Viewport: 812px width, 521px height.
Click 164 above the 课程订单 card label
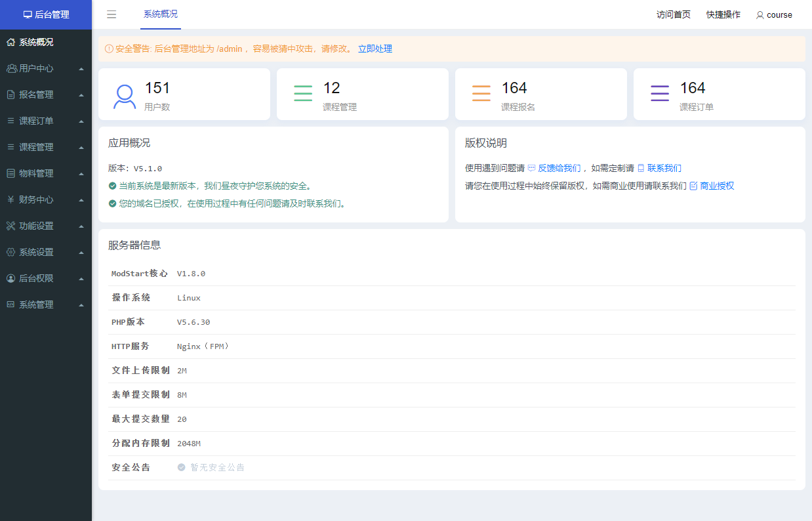click(693, 88)
